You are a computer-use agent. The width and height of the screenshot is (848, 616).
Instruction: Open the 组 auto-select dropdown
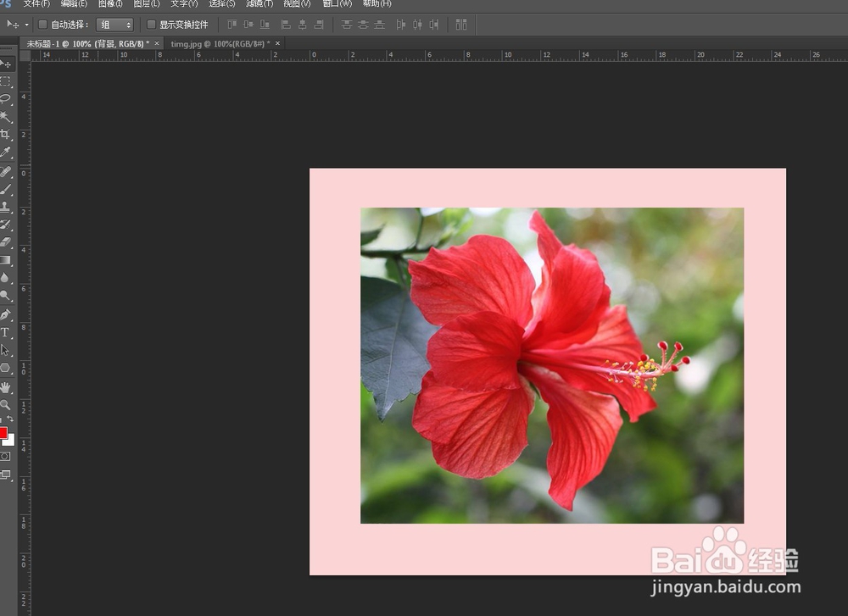click(x=114, y=25)
